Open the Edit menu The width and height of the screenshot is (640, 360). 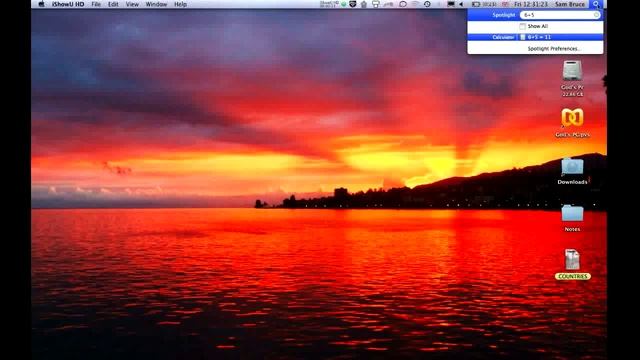pyautogui.click(x=113, y=4)
